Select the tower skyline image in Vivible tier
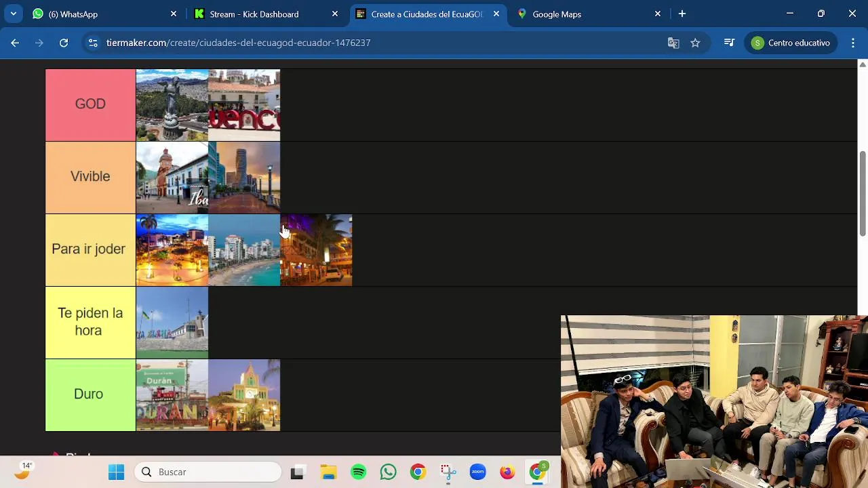The image size is (868, 488). coord(244,178)
